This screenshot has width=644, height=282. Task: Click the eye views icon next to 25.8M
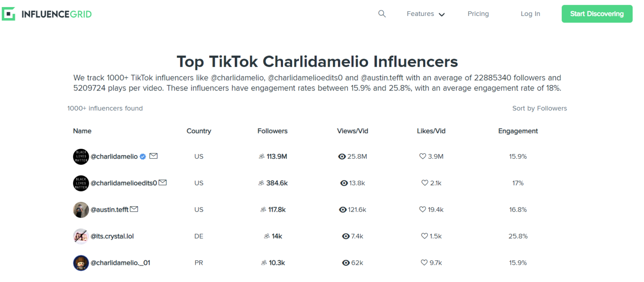[x=343, y=156]
